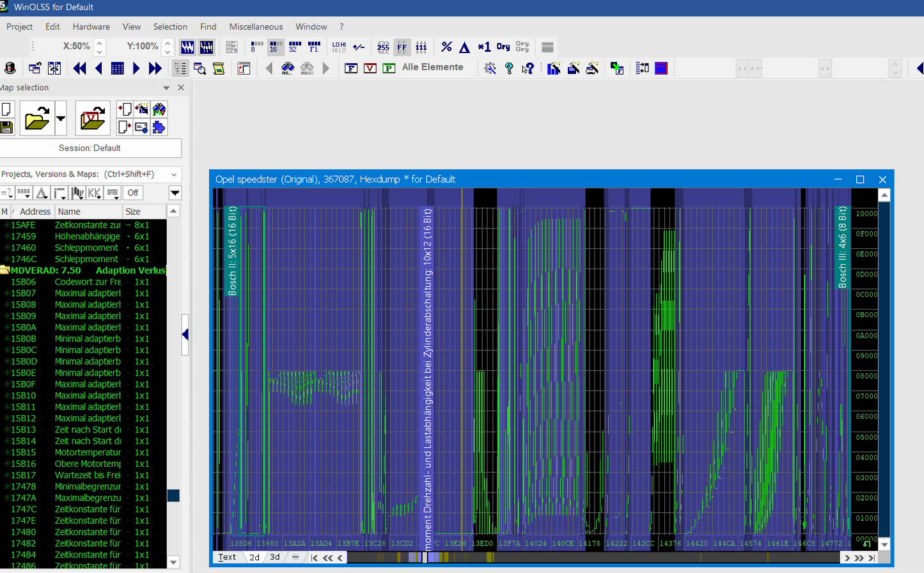Click the blue grid table icon
924x573 pixels.
point(118,68)
